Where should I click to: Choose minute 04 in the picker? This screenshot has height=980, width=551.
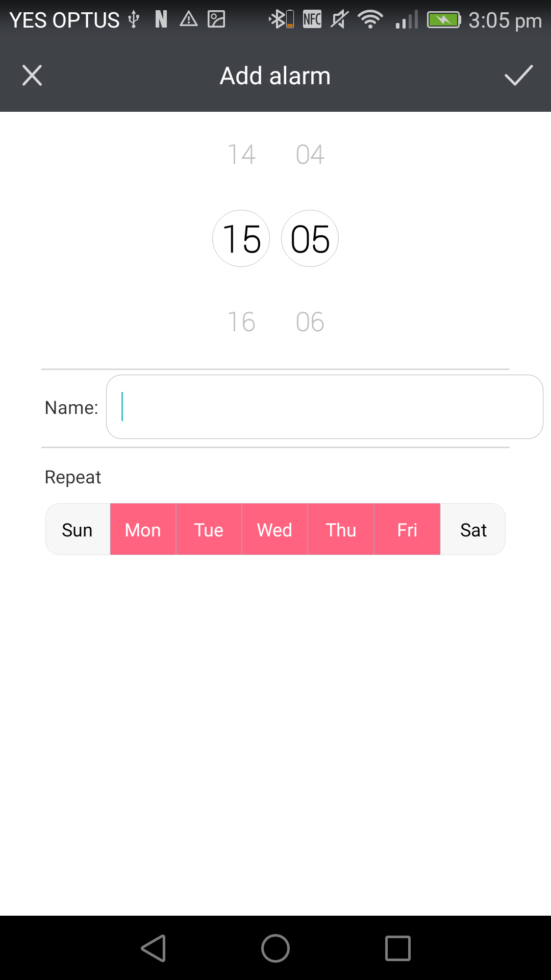click(x=310, y=154)
